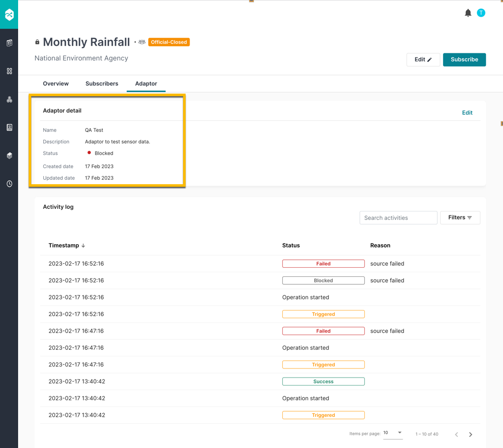Click Edit in the Adaptor detail panel

point(467,113)
